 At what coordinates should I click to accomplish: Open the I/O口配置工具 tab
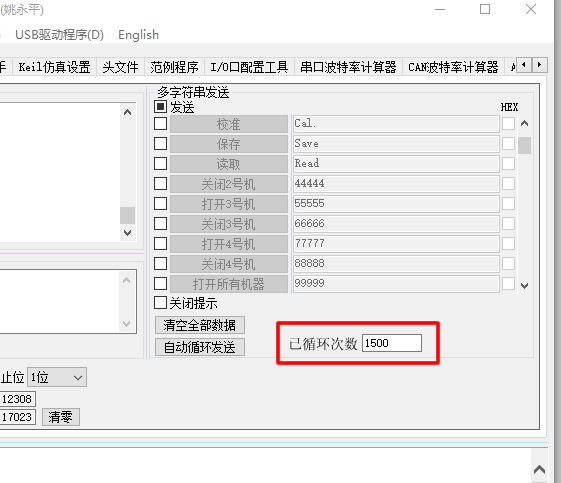point(249,67)
